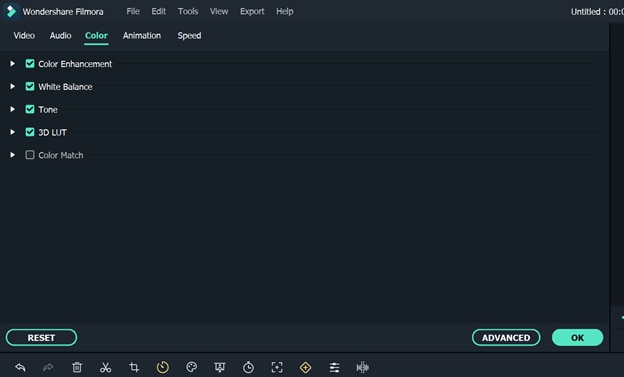The height and width of the screenshot is (377, 624).
Task: Switch to the Speed tab
Action: [x=189, y=35]
